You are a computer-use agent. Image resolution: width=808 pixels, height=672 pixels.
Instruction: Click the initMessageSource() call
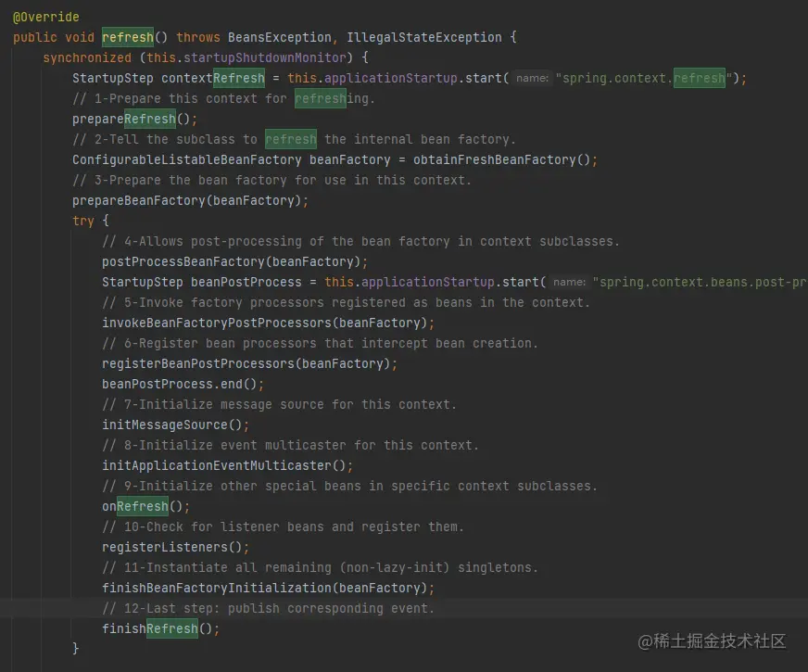(171, 425)
